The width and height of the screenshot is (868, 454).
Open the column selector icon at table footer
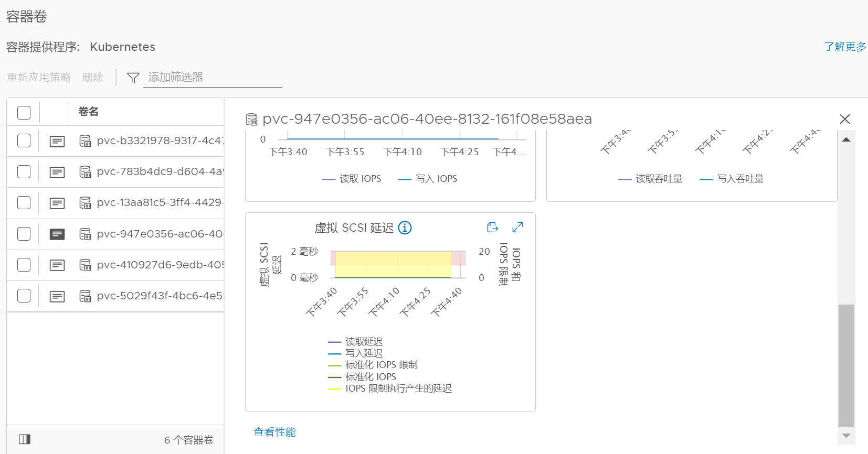tap(25, 439)
